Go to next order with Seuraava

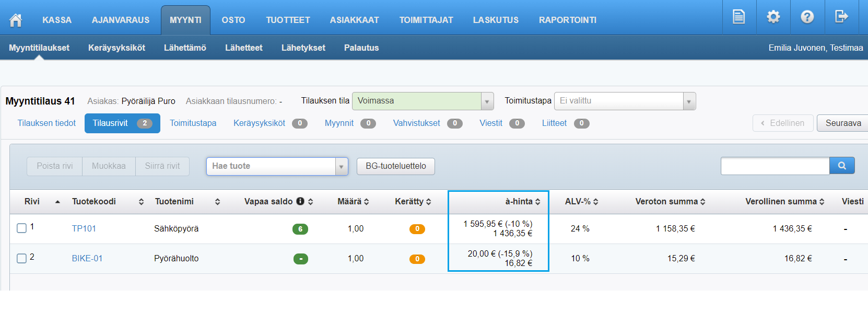[842, 123]
